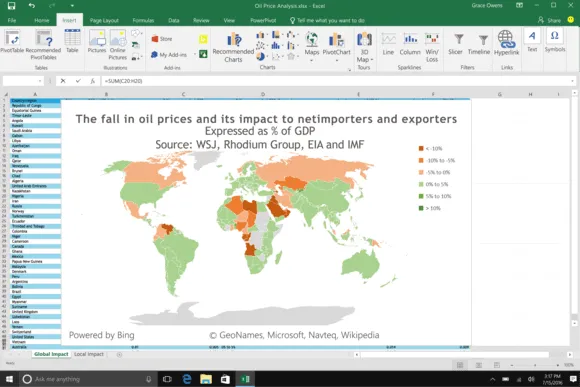Insert a Column sparkline
Viewport: 580px width, 387px height.
pos(410,44)
